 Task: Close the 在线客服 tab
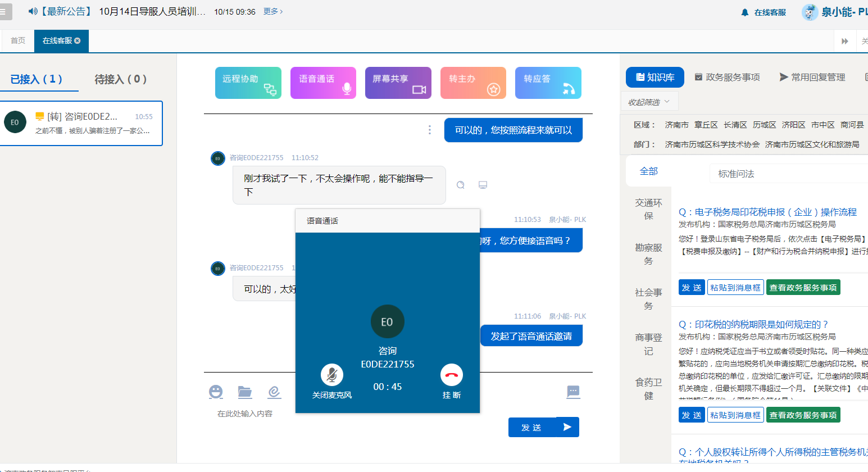(x=78, y=40)
